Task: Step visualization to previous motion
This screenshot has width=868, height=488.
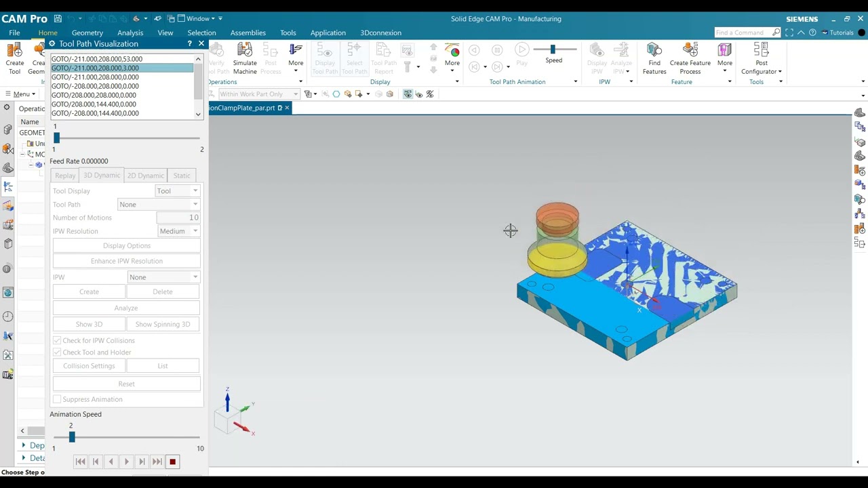Action: click(96, 462)
